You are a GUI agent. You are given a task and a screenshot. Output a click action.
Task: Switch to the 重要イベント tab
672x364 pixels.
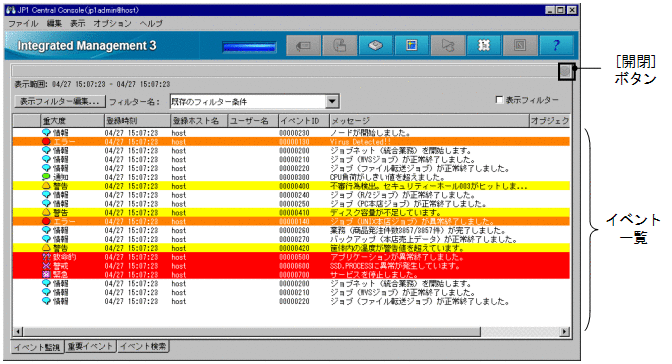[x=90, y=346]
